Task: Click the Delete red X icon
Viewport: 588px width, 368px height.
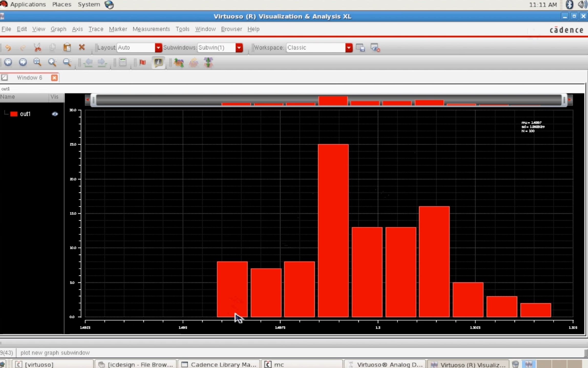Action: [x=82, y=47]
